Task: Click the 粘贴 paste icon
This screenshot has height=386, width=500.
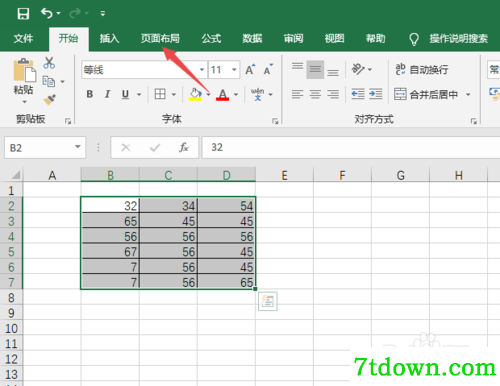Action: 24,70
